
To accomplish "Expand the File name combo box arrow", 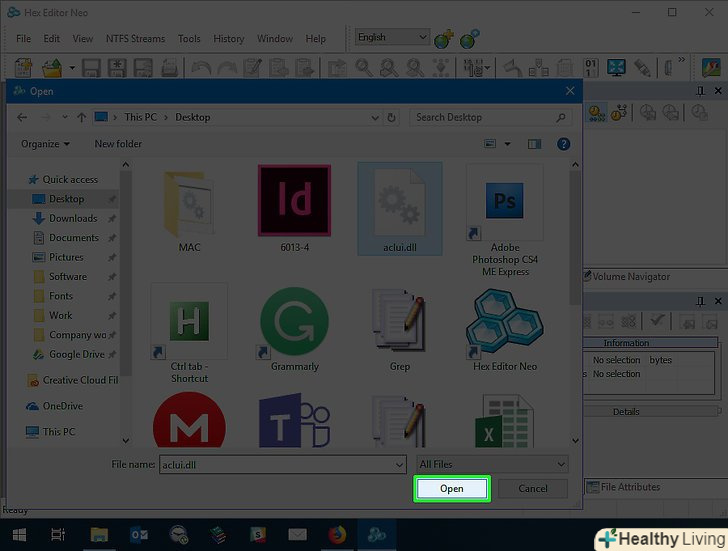I will coord(399,465).
